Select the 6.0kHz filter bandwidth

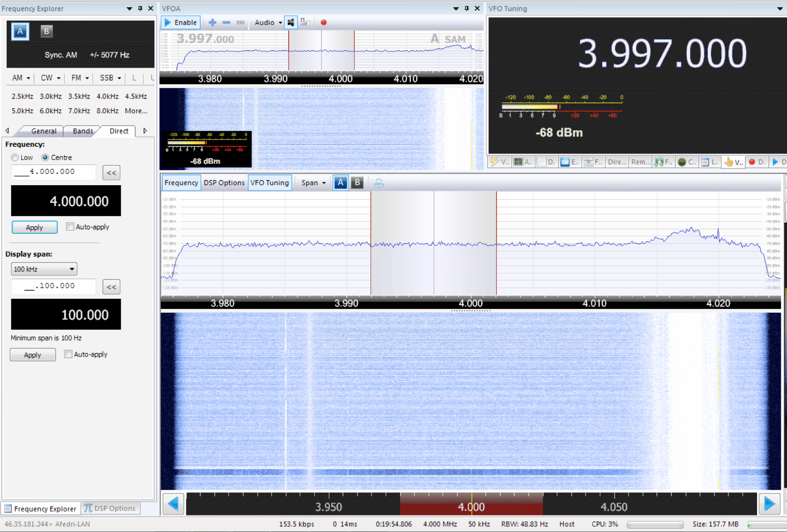[x=51, y=111]
